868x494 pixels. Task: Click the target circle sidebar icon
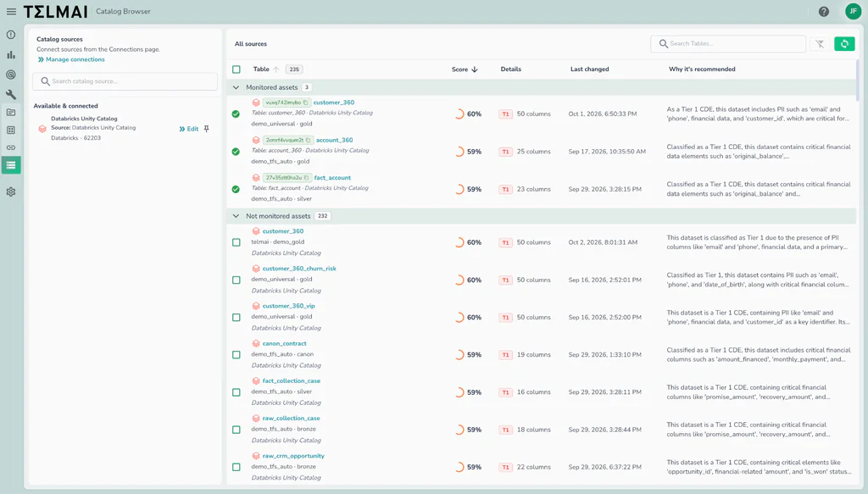[x=11, y=75]
